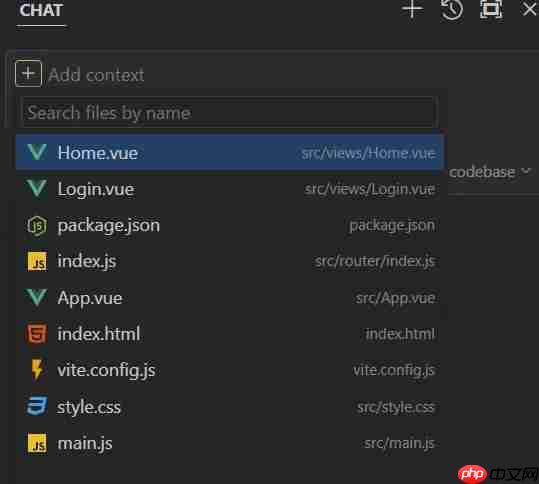Click the CSS icon beside style.css
This screenshot has width=539, height=484.
[37, 406]
